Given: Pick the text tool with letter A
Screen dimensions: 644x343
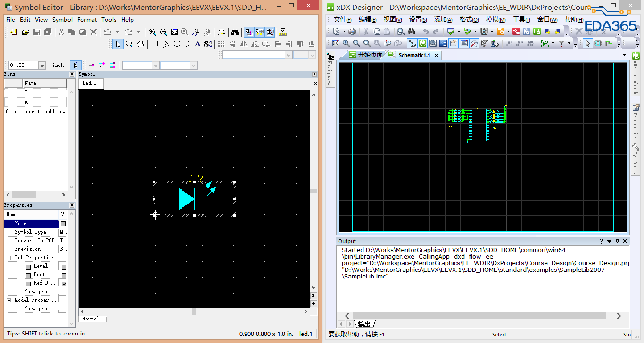Looking at the screenshot, I should (x=197, y=44).
